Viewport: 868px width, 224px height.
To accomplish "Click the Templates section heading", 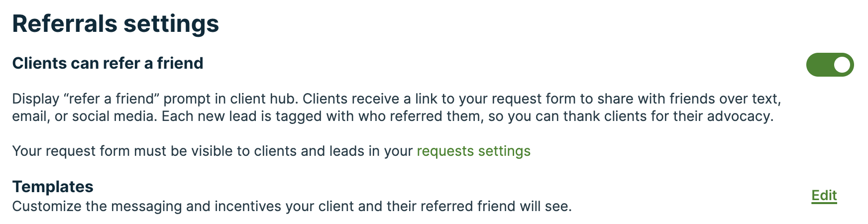I will [53, 186].
